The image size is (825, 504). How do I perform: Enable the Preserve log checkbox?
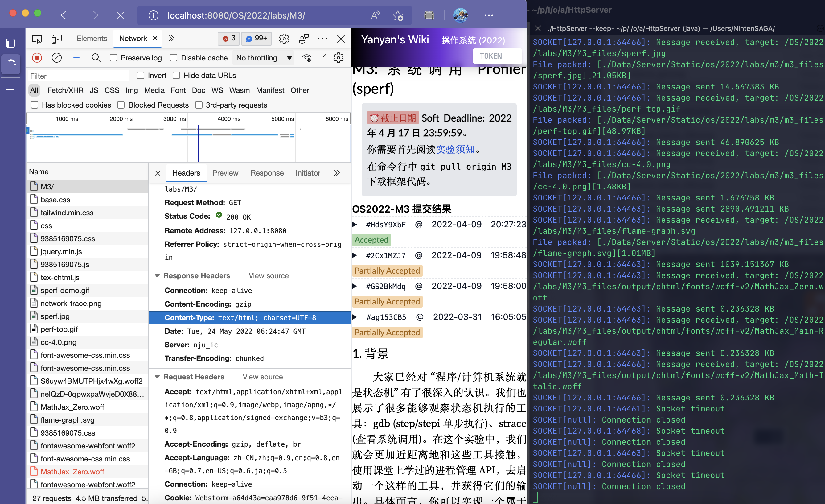click(114, 58)
